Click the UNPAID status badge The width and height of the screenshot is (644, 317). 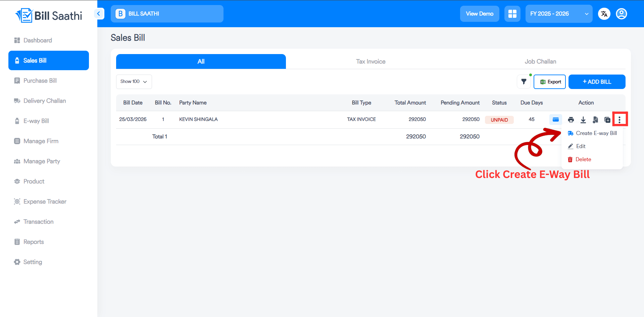pos(499,120)
